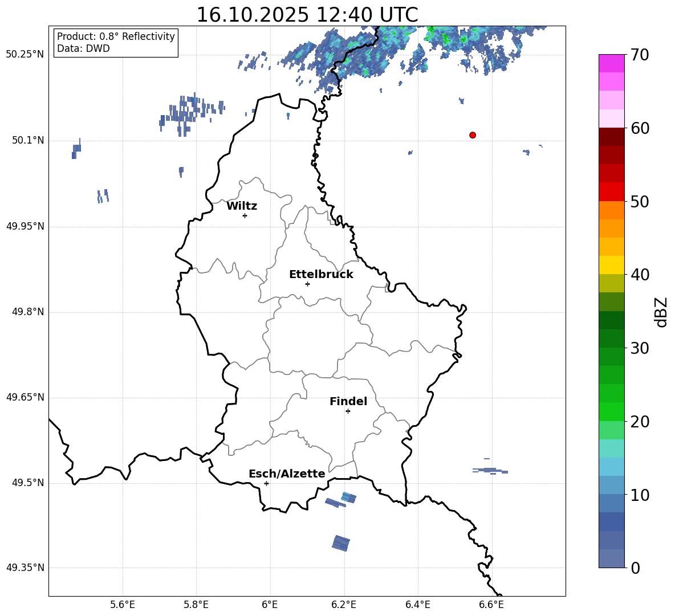Click the dBZ colorbar axis label
Viewport: 675px width, 616px height.
[x=661, y=312]
